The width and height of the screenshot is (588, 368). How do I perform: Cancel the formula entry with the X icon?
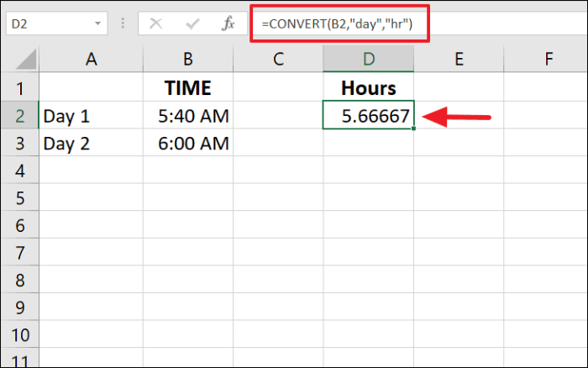click(x=155, y=24)
